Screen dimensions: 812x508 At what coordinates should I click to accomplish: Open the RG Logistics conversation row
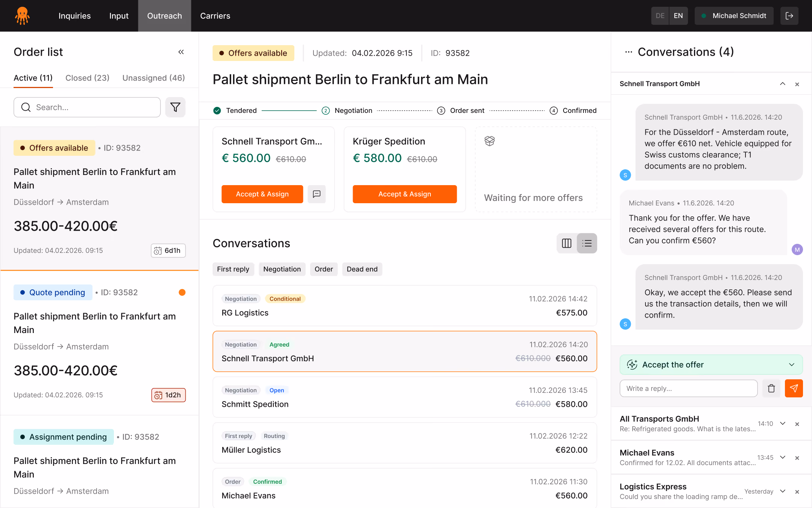404,306
